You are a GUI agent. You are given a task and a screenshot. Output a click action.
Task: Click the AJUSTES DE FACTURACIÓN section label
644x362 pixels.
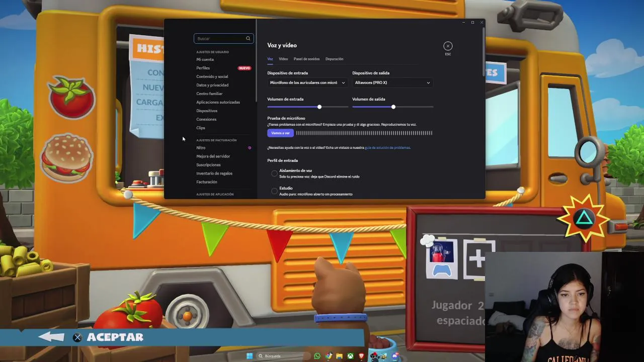(x=216, y=140)
